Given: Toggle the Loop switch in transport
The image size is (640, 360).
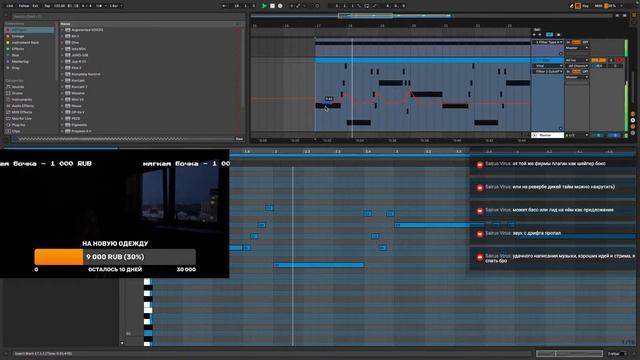Looking at the screenshot, I should pyautogui.click(x=367, y=6).
